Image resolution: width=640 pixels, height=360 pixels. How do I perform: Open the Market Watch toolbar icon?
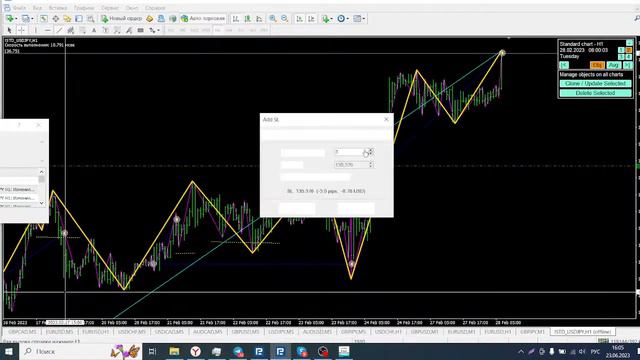[x=44, y=18]
